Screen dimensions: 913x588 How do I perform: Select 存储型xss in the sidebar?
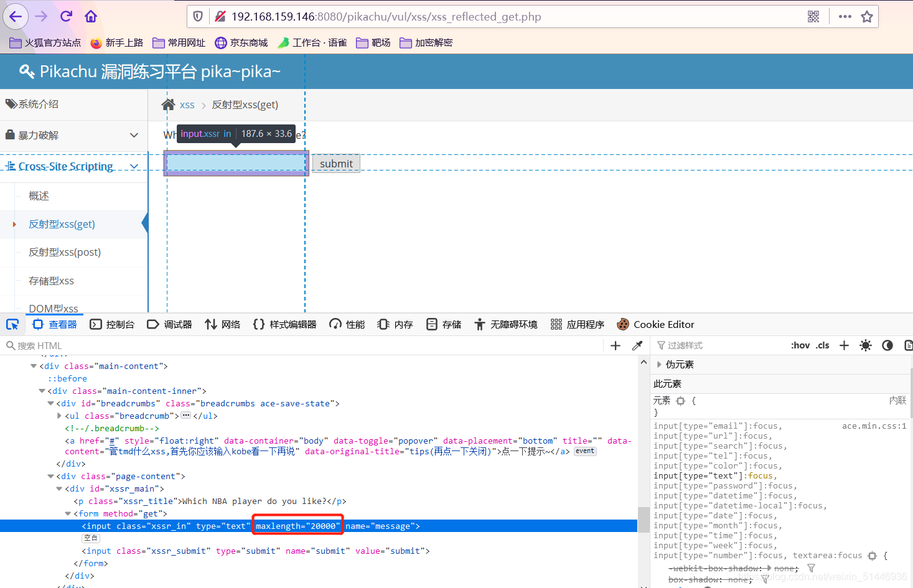[x=51, y=281]
